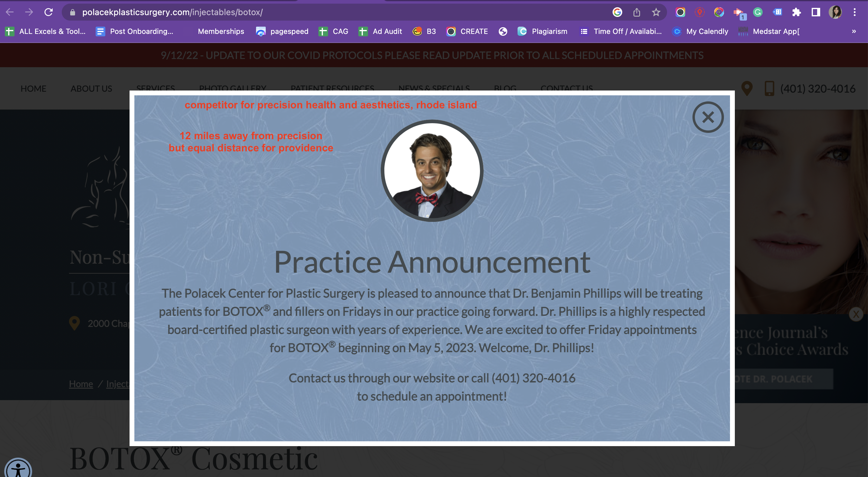Viewport: 868px width, 477px height.
Task: Go to the HOME menu item
Action: click(x=33, y=89)
